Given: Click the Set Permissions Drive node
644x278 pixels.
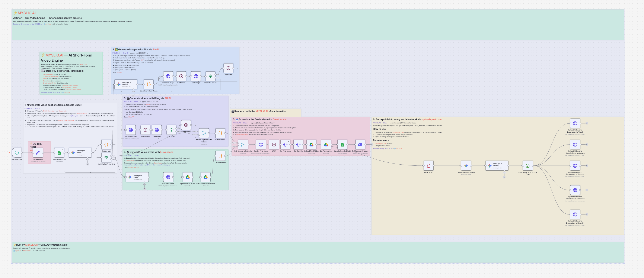Looking at the screenshot, I should click(326, 145).
